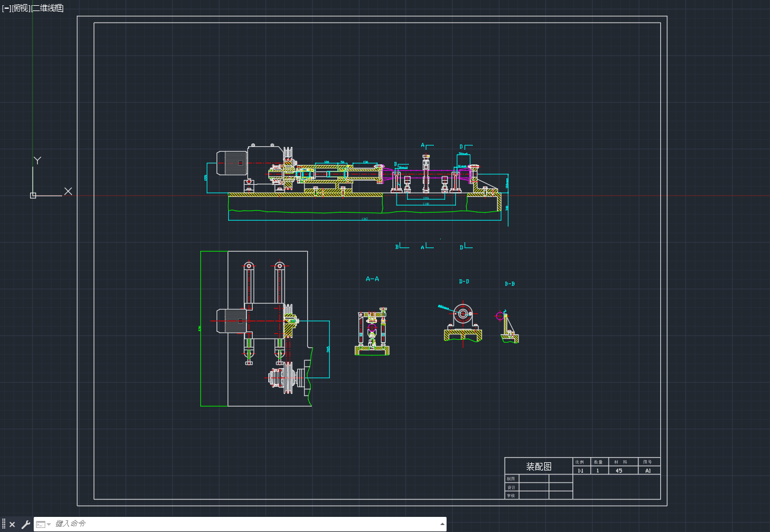Screen dimensions: 770x532
Task: Open the [-] viewport controls menu
Action: (x=6, y=8)
